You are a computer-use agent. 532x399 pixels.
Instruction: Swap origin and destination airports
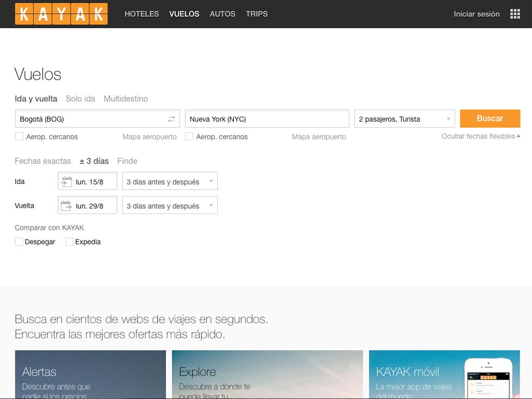tap(171, 118)
